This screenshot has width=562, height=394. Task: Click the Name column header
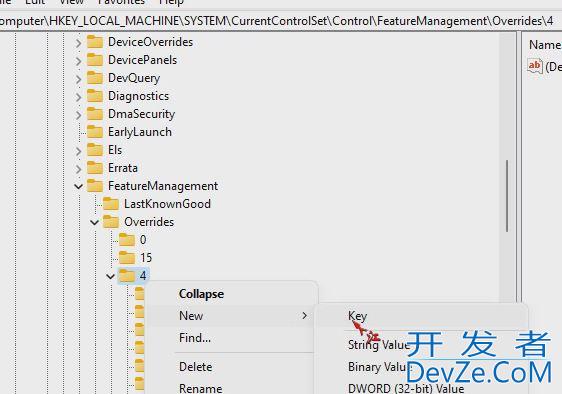[x=545, y=45]
